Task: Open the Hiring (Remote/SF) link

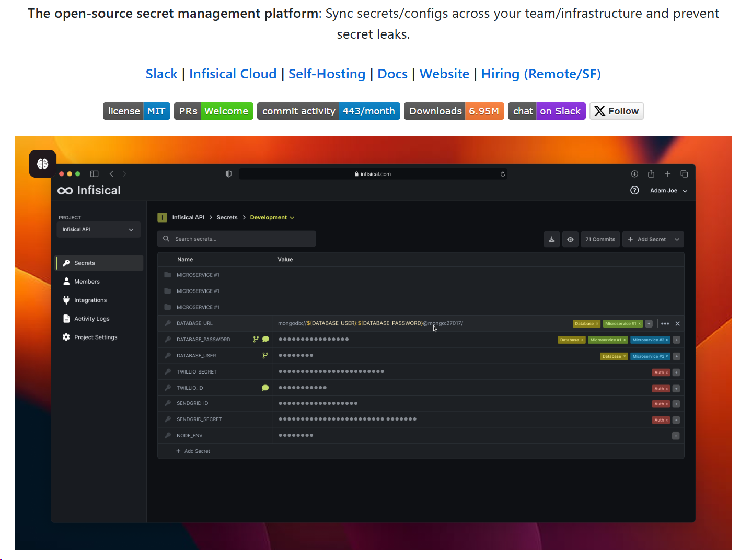Action: (x=541, y=74)
